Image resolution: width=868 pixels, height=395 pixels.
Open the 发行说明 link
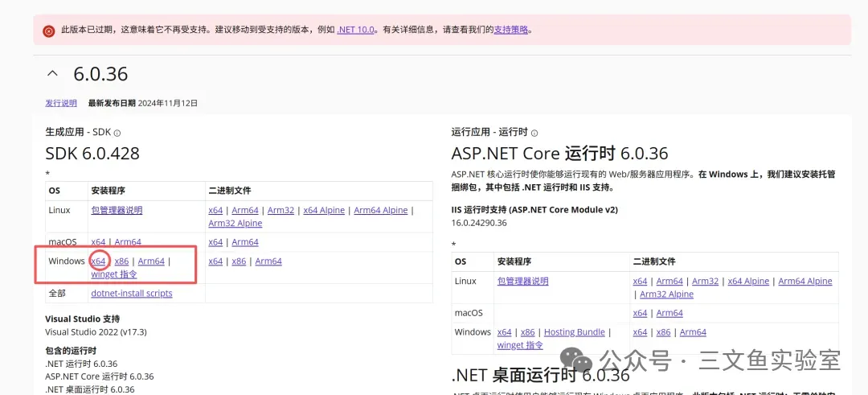click(61, 103)
